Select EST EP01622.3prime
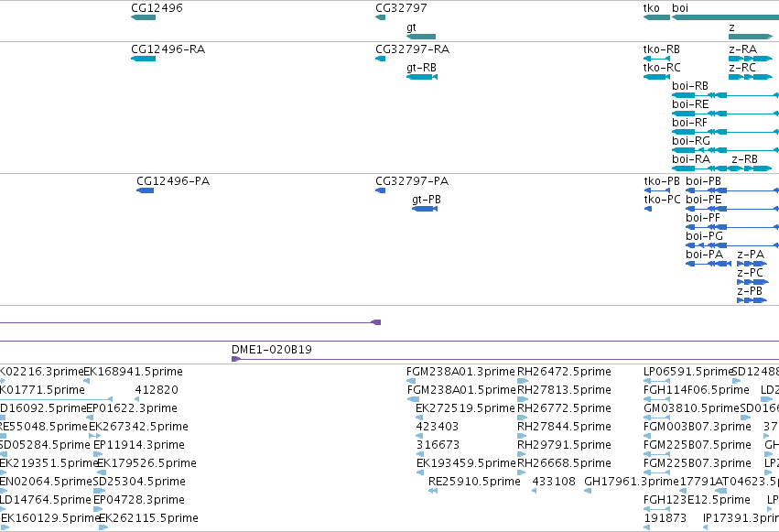Viewport: 779px width, 532px height. [90, 418]
